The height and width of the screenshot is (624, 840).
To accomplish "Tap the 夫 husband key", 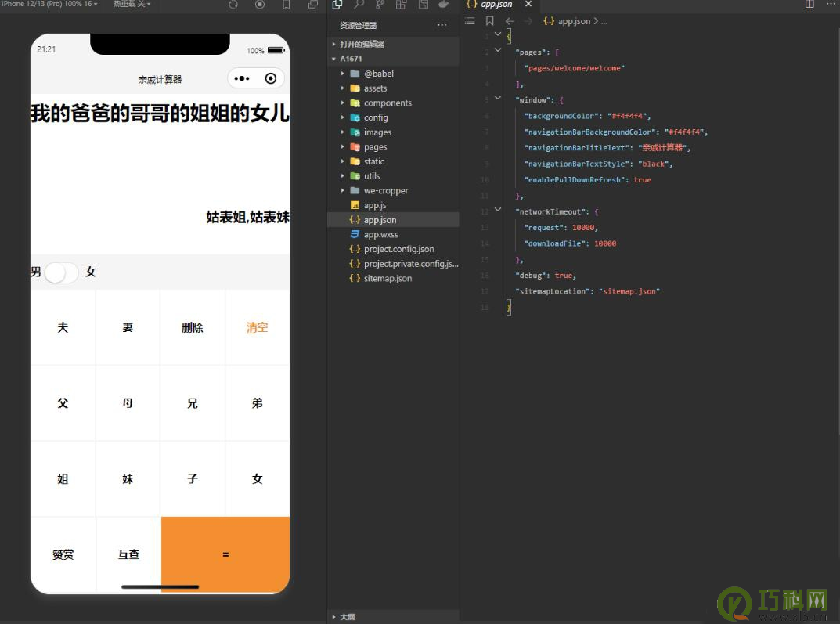I will 63,328.
